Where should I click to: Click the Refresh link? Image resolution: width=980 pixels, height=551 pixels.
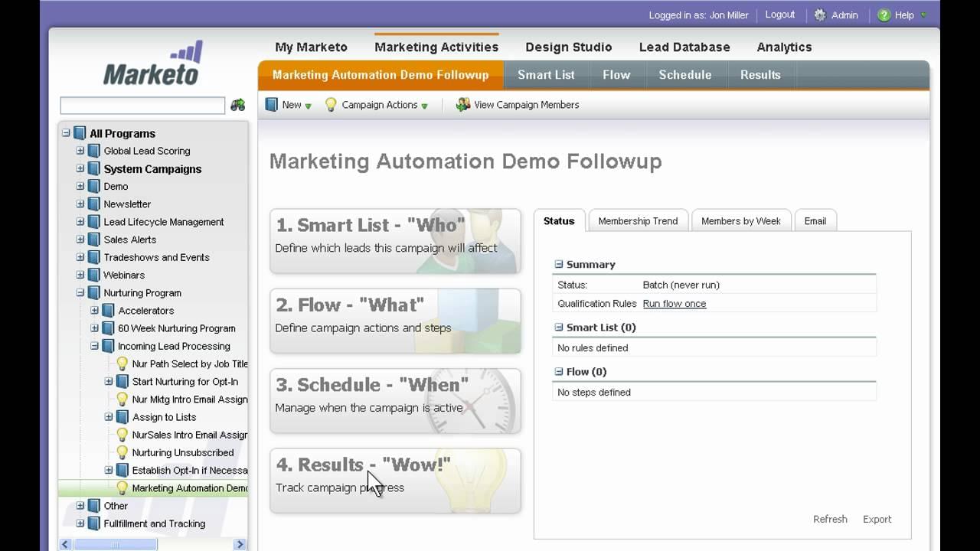coord(830,519)
